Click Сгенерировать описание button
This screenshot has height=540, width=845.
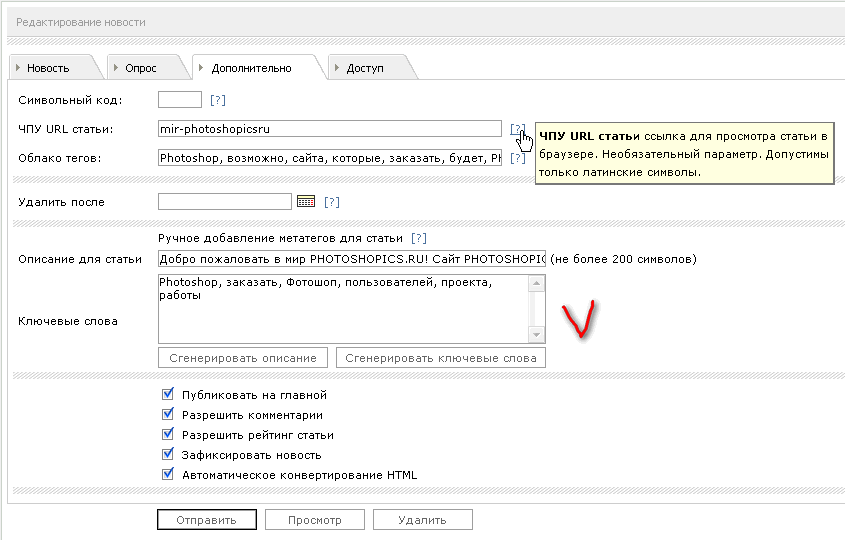[243, 358]
